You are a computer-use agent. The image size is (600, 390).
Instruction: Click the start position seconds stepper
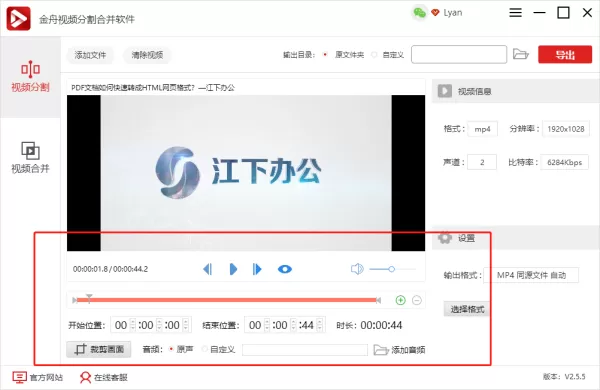tap(186, 325)
